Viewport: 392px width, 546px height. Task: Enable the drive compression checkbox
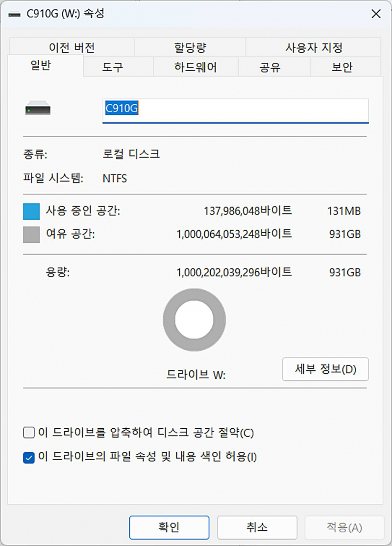pyautogui.click(x=29, y=433)
